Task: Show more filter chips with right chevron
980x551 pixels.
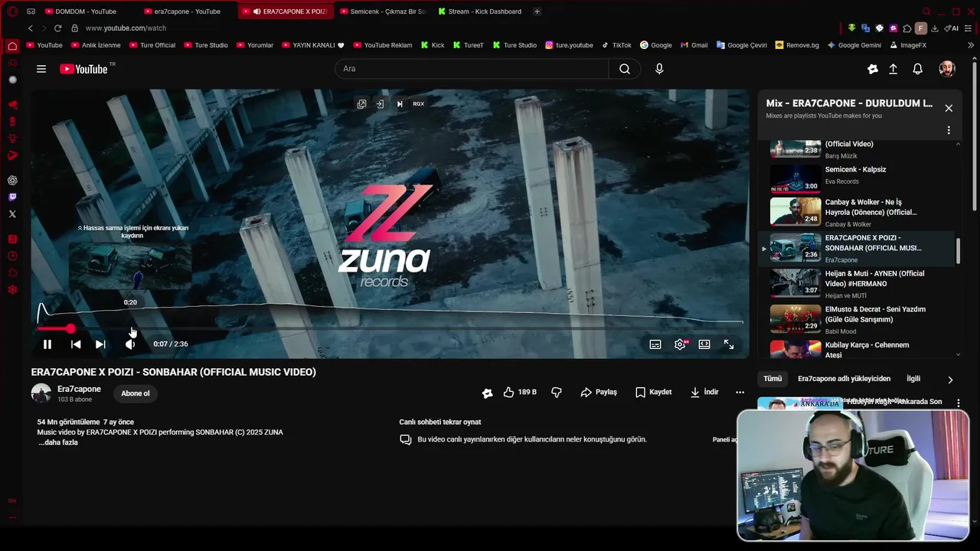Action: (x=950, y=380)
